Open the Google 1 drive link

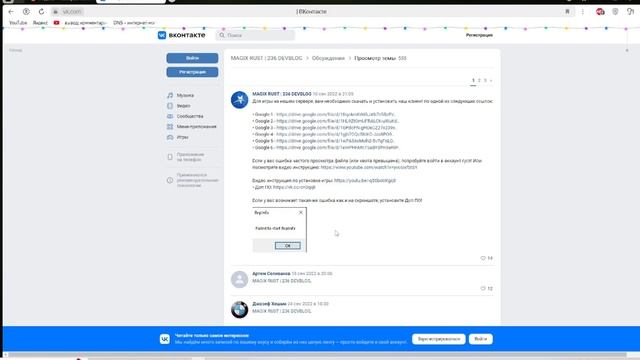[x=336, y=115]
